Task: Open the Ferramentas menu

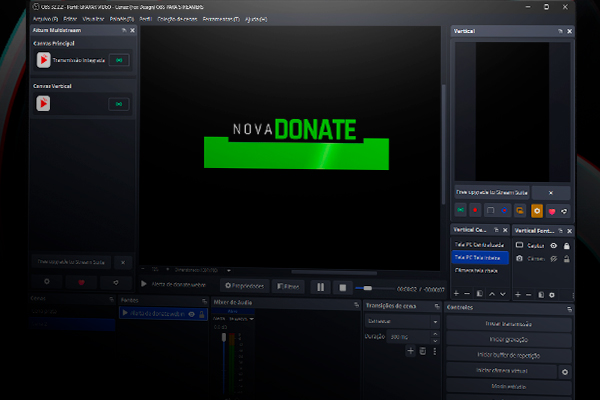Action: click(221, 19)
